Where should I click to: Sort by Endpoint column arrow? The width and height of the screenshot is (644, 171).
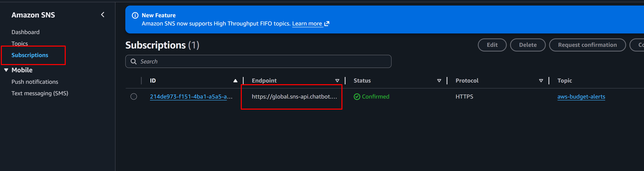coord(337,81)
